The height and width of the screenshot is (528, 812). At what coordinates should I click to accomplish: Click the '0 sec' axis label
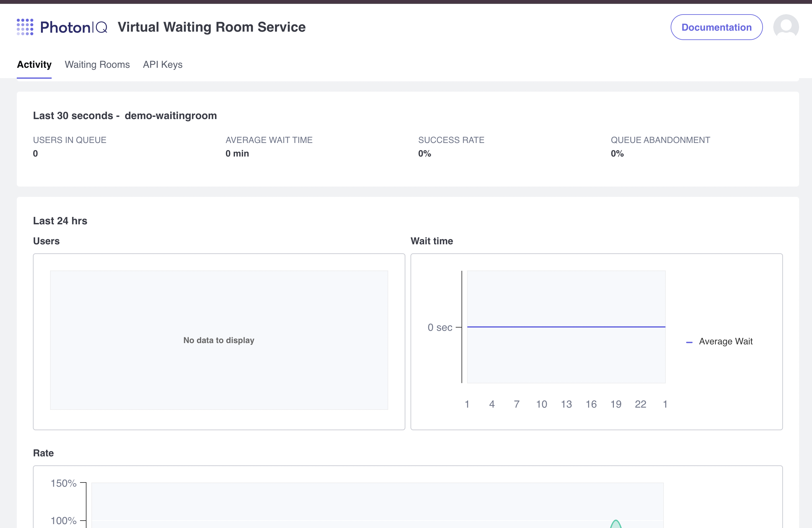point(440,328)
